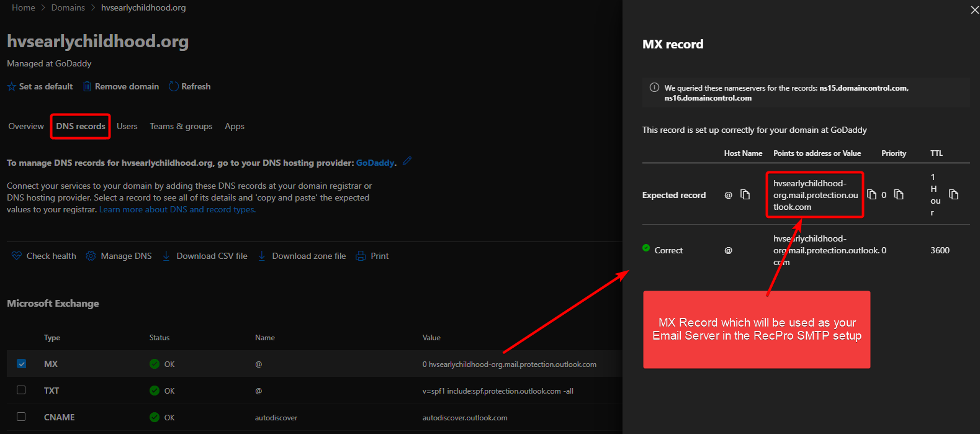980x434 pixels.
Task: Click the Print text button
Action: click(380, 256)
